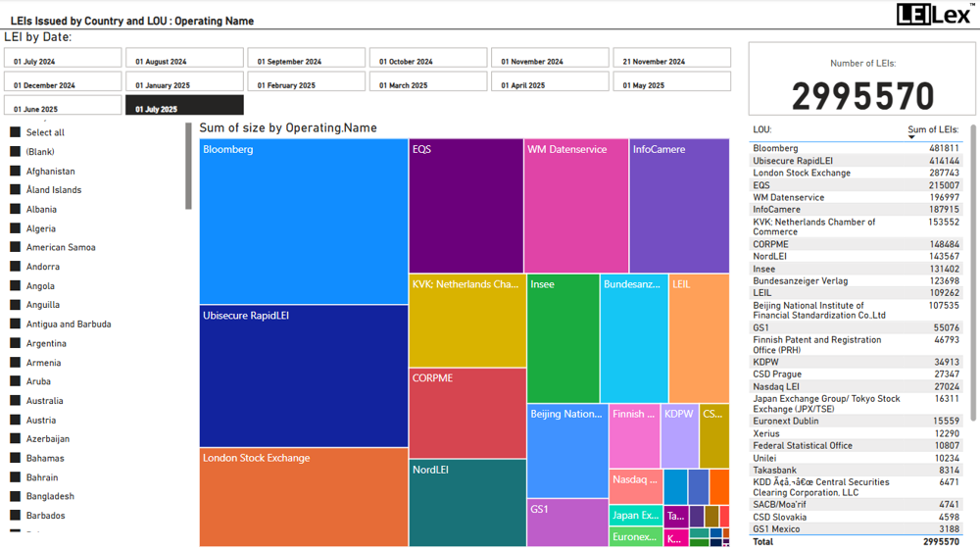Screen dimensions: 980x550
Task: Click the London Stock Exchange treemap tile
Action: [304, 497]
